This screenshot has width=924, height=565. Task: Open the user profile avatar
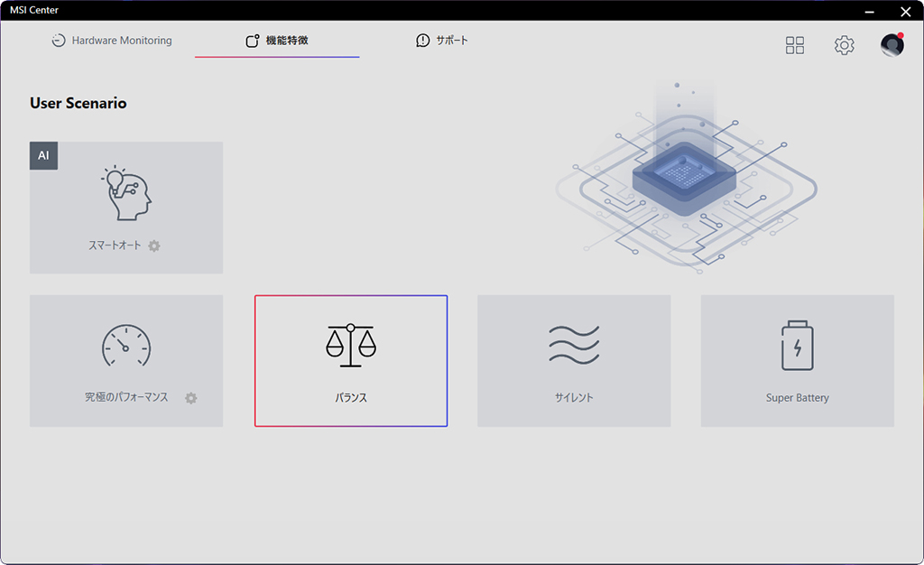coord(892,45)
